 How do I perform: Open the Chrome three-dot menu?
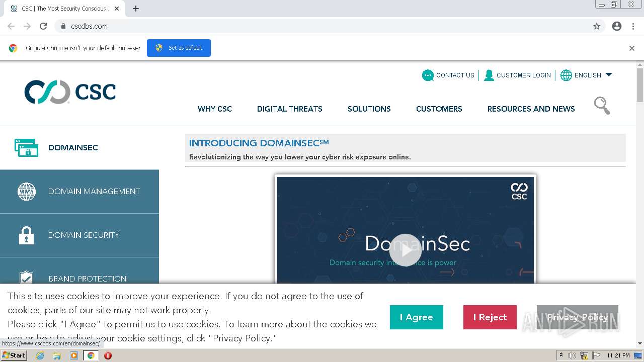coord(633,26)
